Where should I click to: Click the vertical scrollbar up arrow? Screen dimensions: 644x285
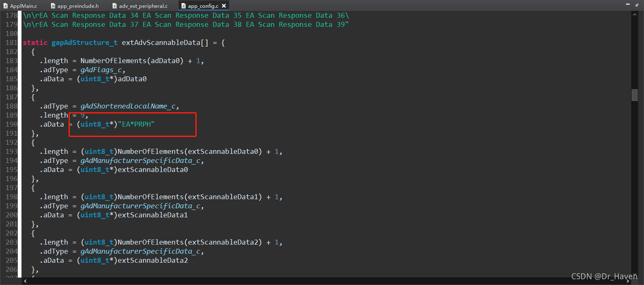[635, 14]
